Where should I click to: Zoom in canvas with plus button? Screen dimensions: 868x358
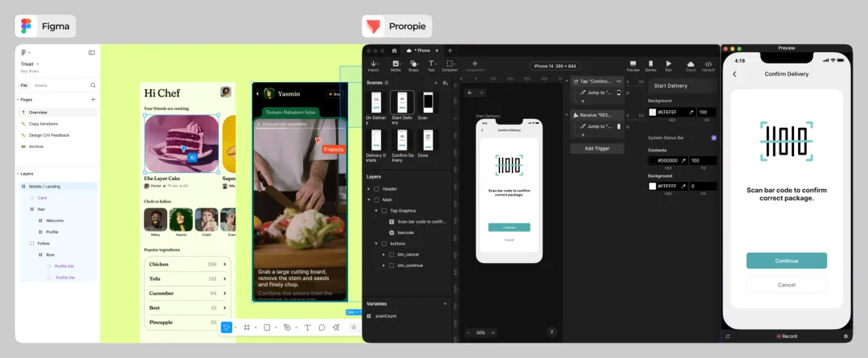[493, 332]
